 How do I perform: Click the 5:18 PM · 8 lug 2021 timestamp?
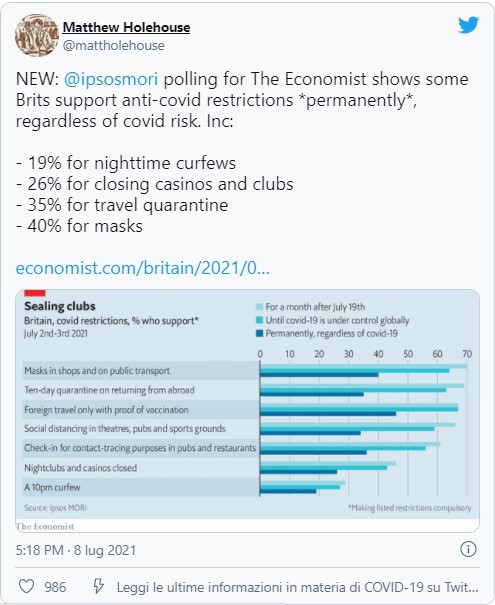tap(76, 550)
